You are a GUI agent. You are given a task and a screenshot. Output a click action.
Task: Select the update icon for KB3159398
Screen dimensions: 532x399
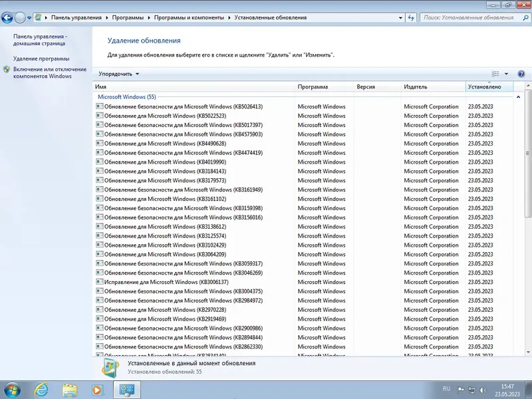pos(99,208)
